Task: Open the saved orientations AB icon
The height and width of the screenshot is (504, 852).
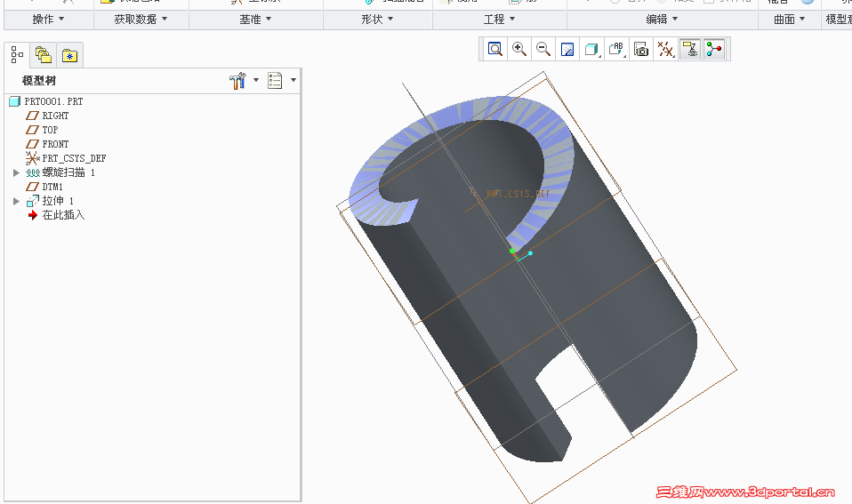Action: point(616,50)
